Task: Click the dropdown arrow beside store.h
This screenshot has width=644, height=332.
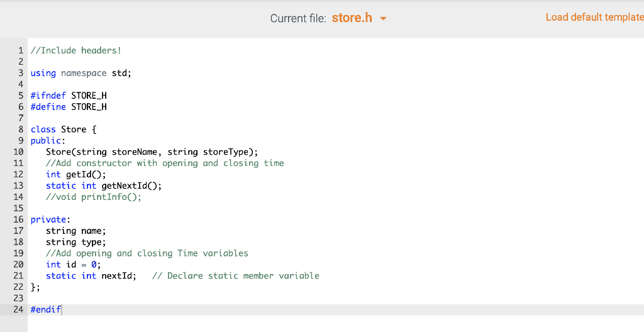Action: point(383,19)
